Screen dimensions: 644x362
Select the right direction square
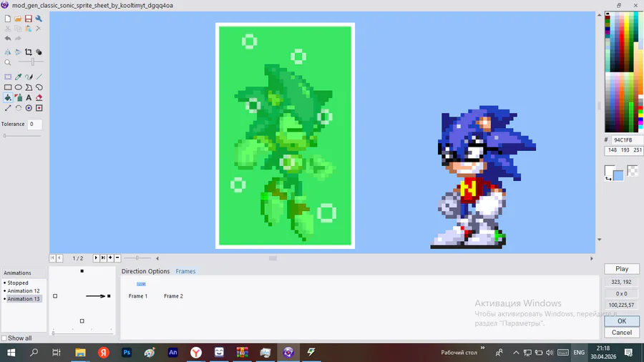pyautogui.click(x=109, y=296)
